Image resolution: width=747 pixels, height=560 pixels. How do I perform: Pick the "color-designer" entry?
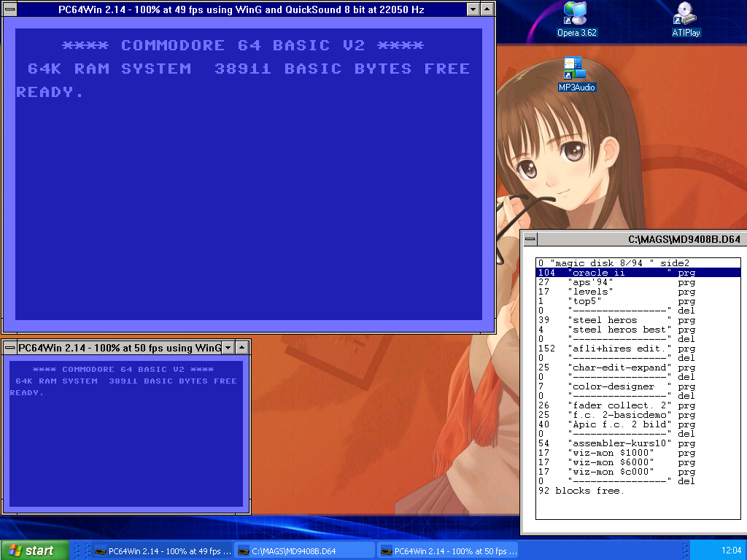click(638, 386)
